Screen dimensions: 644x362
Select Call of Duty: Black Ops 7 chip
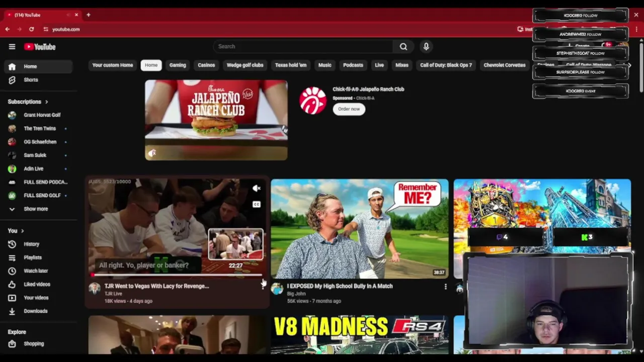point(446,65)
